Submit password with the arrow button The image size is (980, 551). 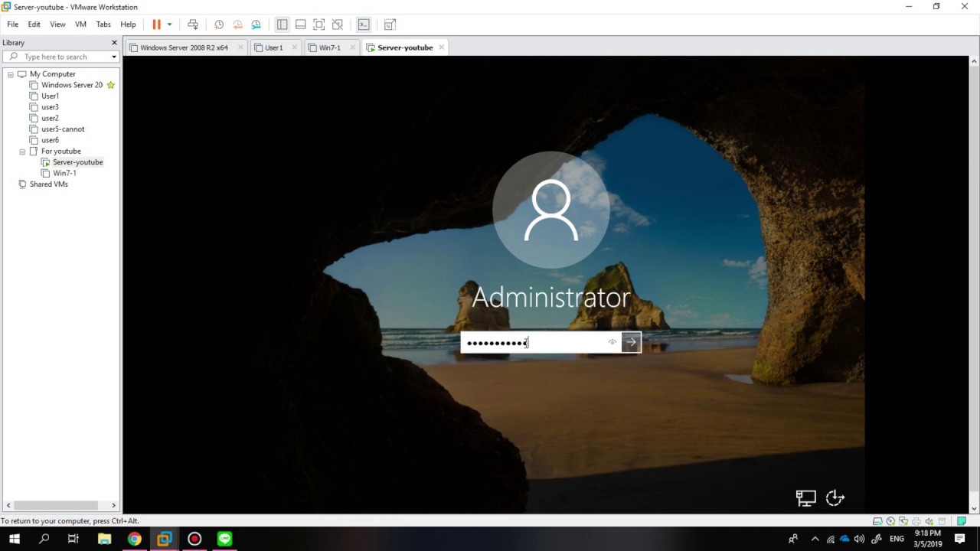point(631,342)
